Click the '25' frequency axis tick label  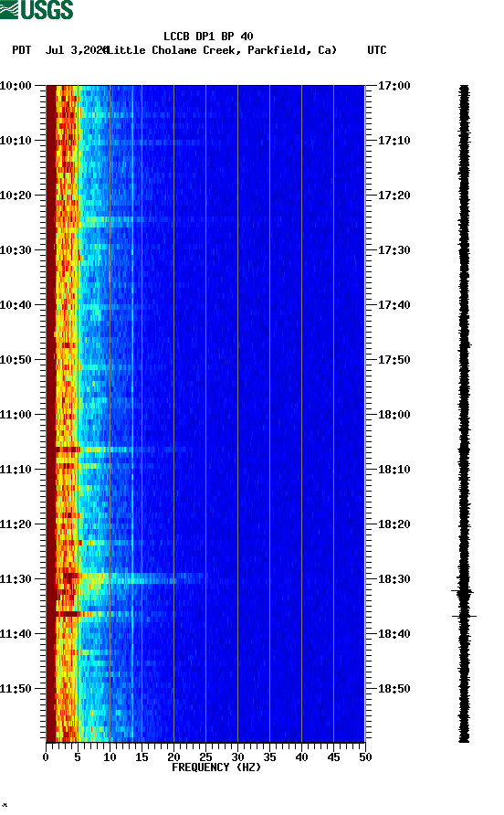(x=205, y=757)
